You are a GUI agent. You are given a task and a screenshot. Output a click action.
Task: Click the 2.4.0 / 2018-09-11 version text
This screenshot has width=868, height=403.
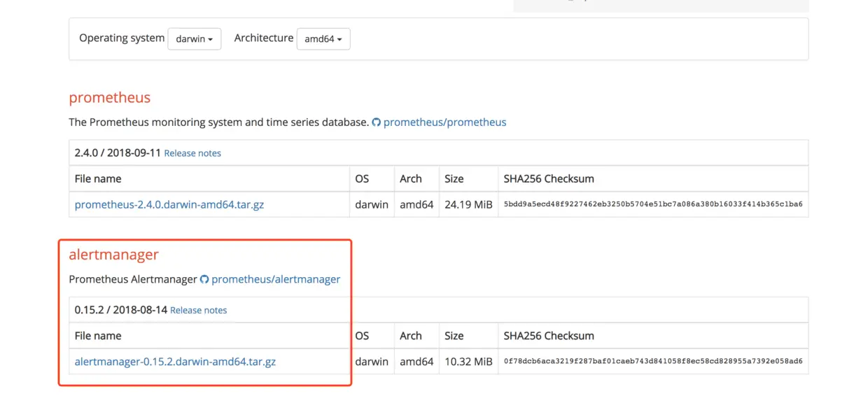(118, 153)
